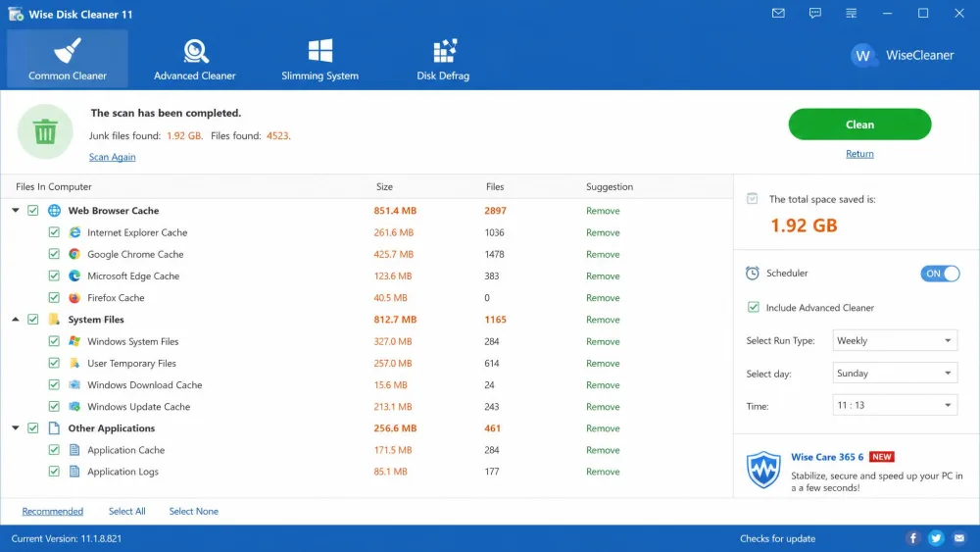Open the feedback chat bubble icon

point(815,13)
